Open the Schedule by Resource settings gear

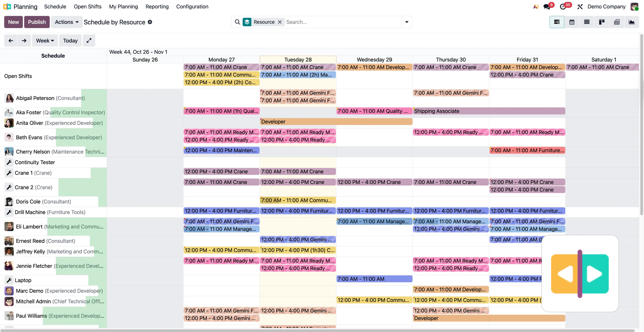[x=150, y=22]
